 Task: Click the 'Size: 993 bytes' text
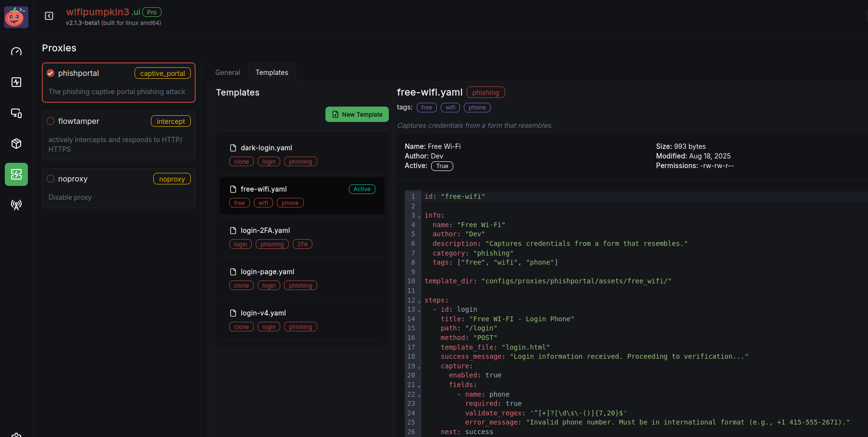[681, 146]
